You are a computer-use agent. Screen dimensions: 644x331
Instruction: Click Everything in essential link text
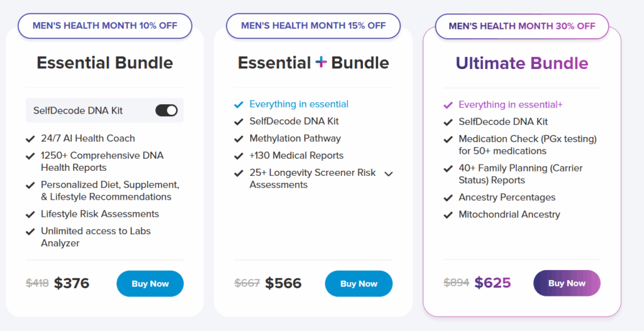tap(299, 104)
